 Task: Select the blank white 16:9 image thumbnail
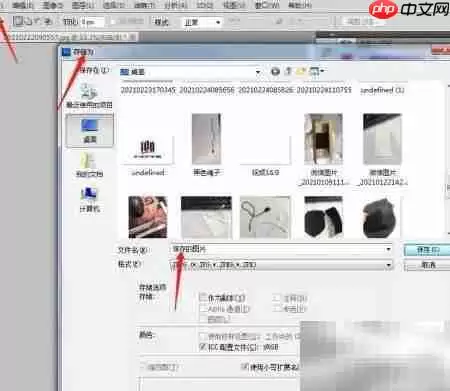pyautogui.click(x=265, y=151)
